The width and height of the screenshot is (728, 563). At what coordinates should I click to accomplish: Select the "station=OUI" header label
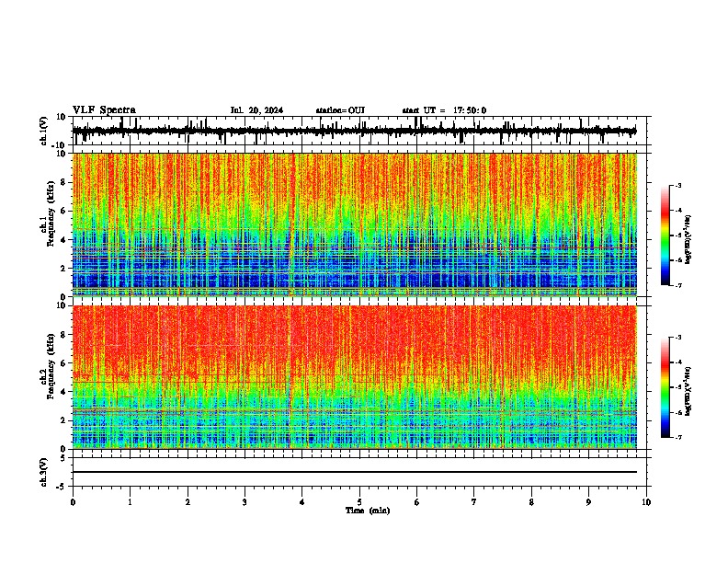(340, 110)
